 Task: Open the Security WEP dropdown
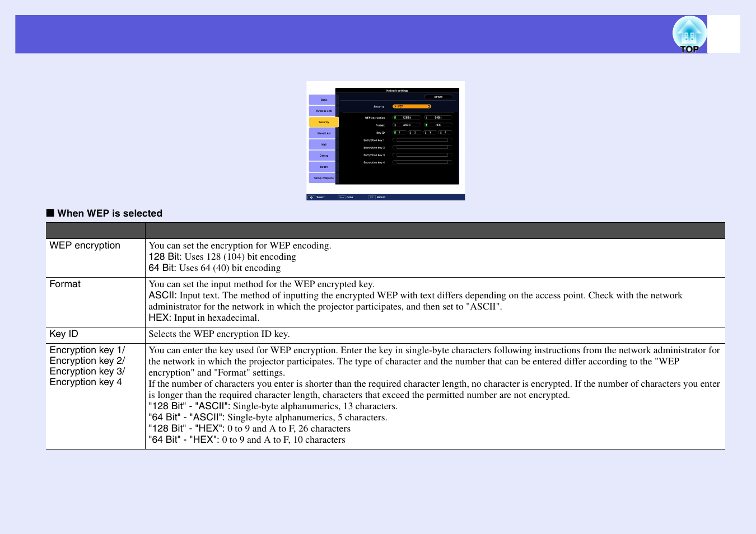click(412, 106)
